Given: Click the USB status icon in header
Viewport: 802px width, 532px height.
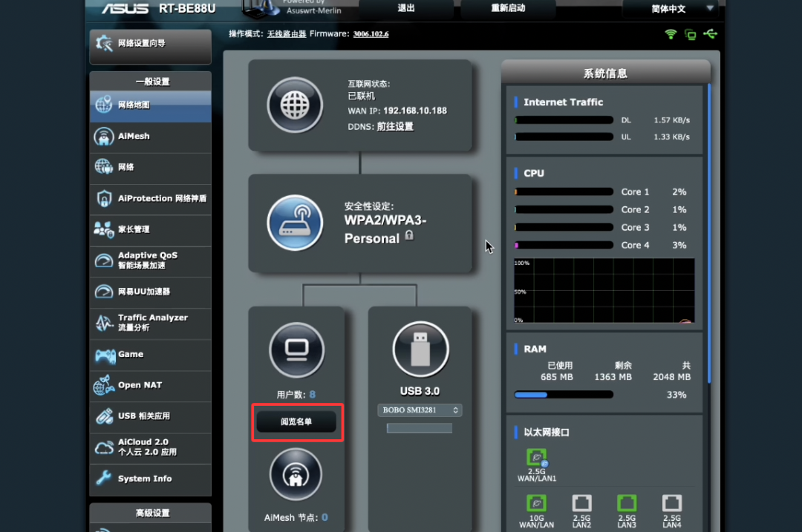Looking at the screenshot, I should click(711, 34).
